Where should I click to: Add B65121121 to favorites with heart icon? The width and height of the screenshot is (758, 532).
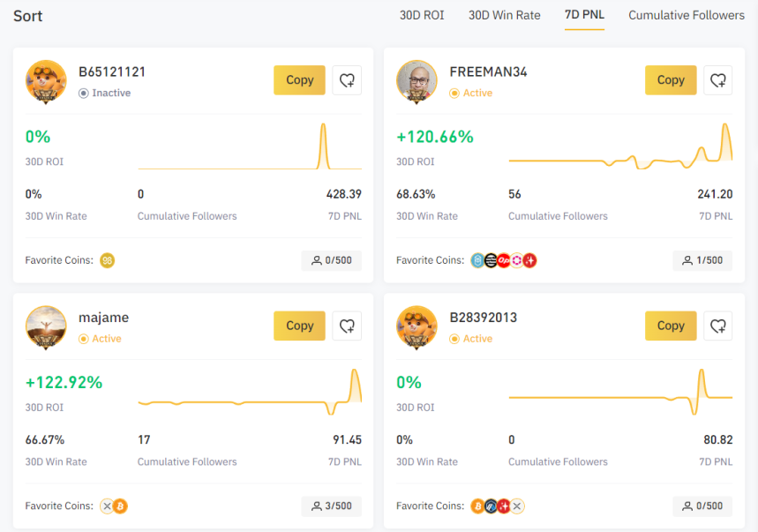(x=347, y=80)
